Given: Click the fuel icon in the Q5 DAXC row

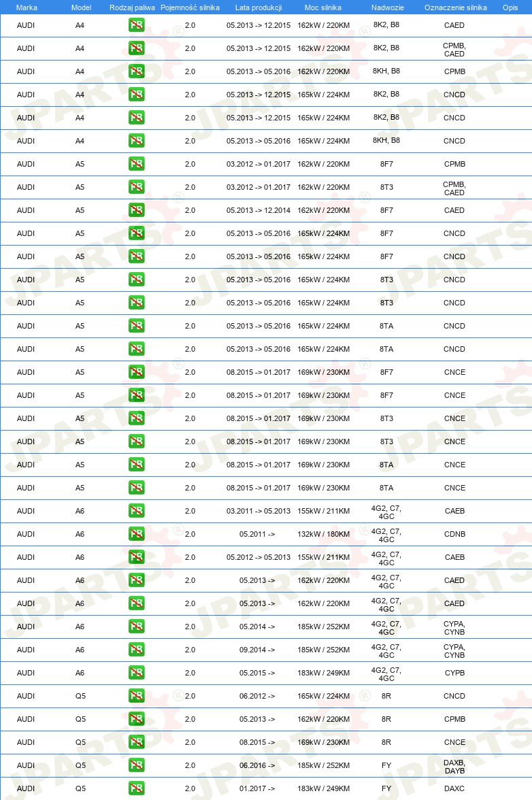Looking at the screenshot, I should click(136, 788).
